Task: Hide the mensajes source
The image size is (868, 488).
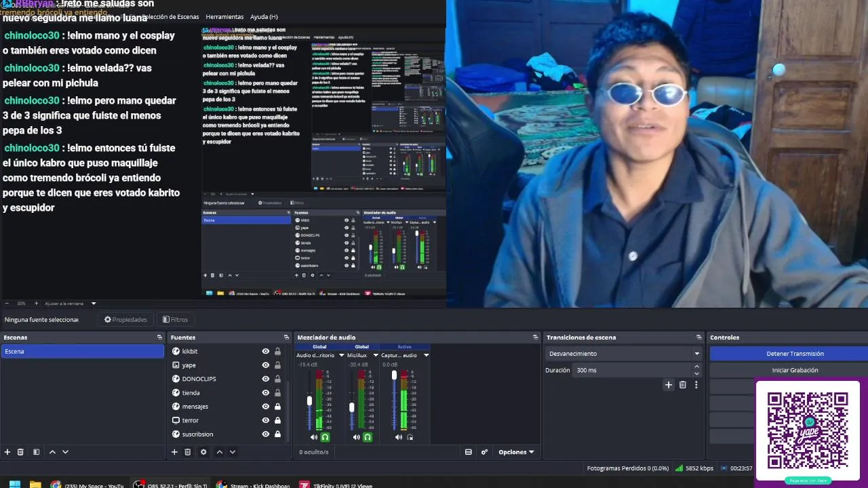Action: [266, 407]
